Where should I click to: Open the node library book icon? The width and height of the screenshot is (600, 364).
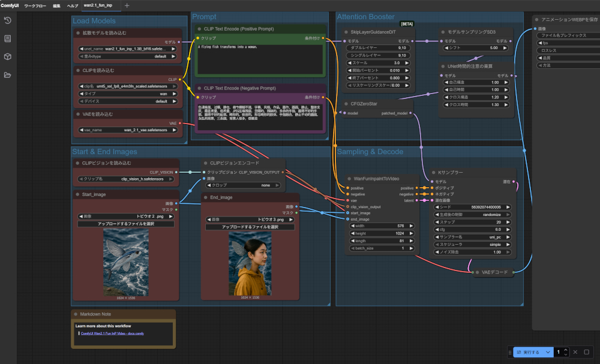tap(7, 38)
